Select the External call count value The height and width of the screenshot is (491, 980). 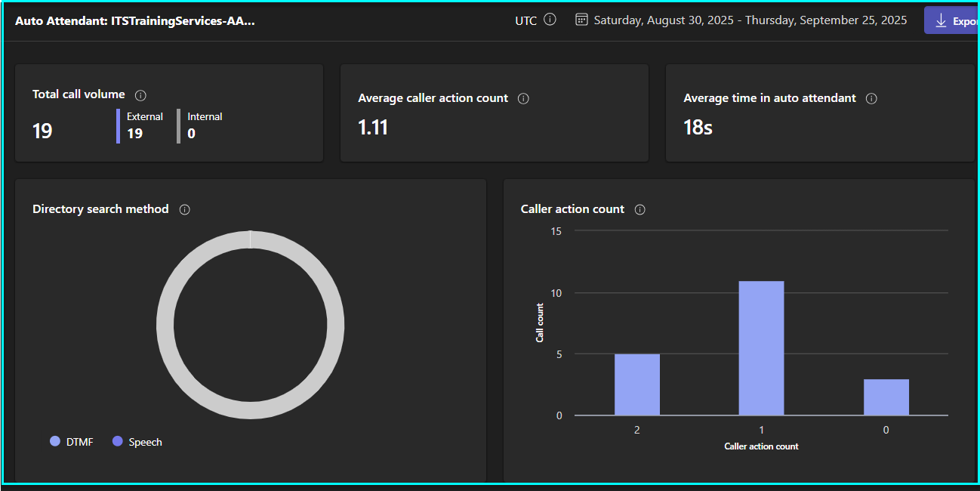pos(135,134)
